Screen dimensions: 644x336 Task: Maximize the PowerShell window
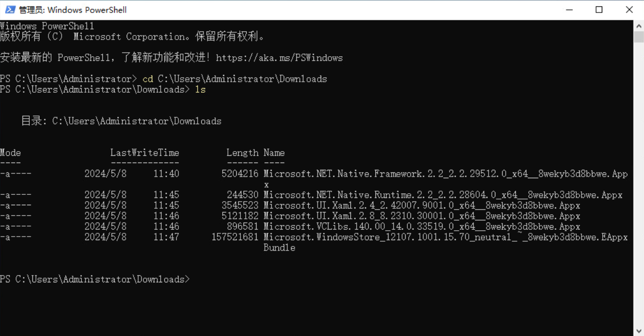click(599, 10)
